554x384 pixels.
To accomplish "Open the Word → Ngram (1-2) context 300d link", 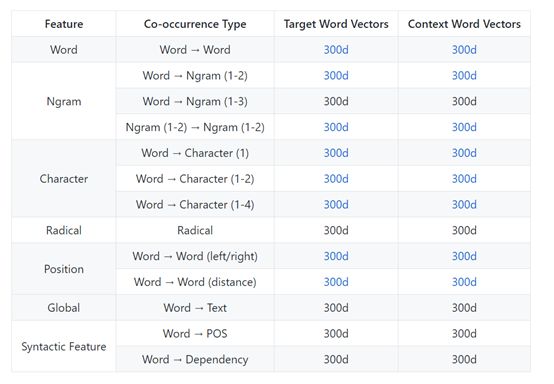I will pyautogui.click(x=464, y=76).
